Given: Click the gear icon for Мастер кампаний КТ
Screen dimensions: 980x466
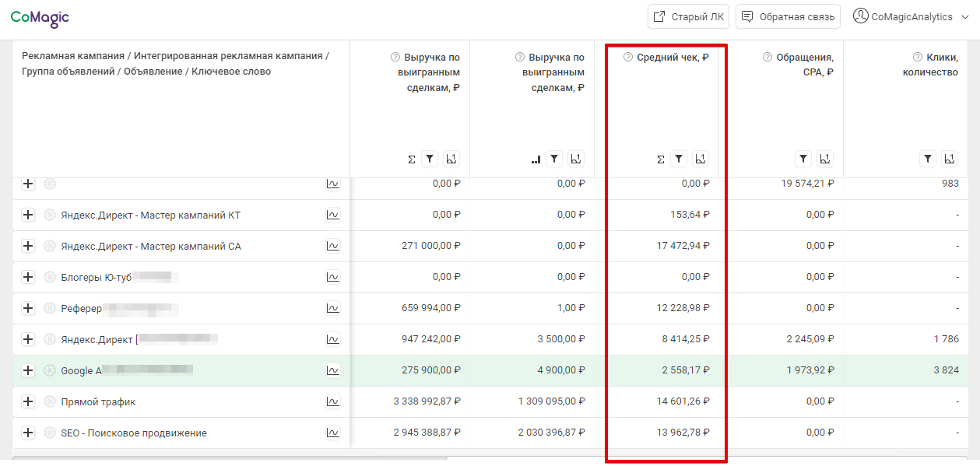Looking at the screenshot, I should [50, 215].
